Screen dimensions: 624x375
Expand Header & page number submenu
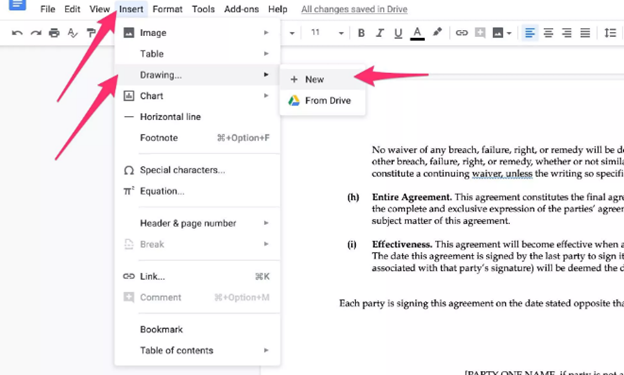[197, 223]
